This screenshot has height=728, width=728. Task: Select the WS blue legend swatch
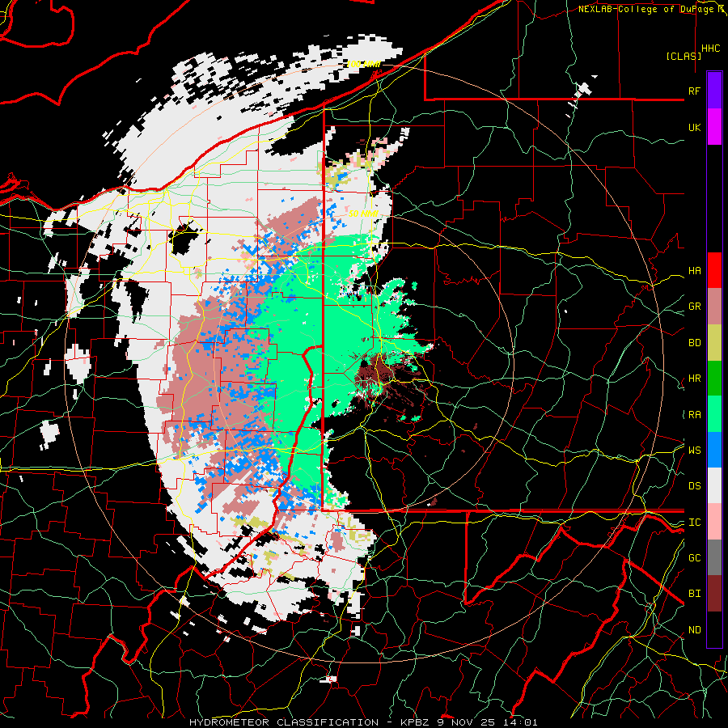(714, 450)
